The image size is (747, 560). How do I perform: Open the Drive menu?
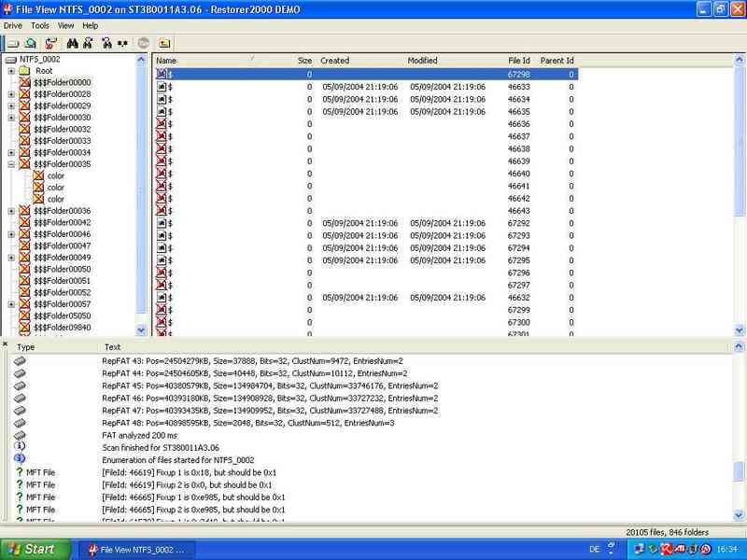pos(13,26)
